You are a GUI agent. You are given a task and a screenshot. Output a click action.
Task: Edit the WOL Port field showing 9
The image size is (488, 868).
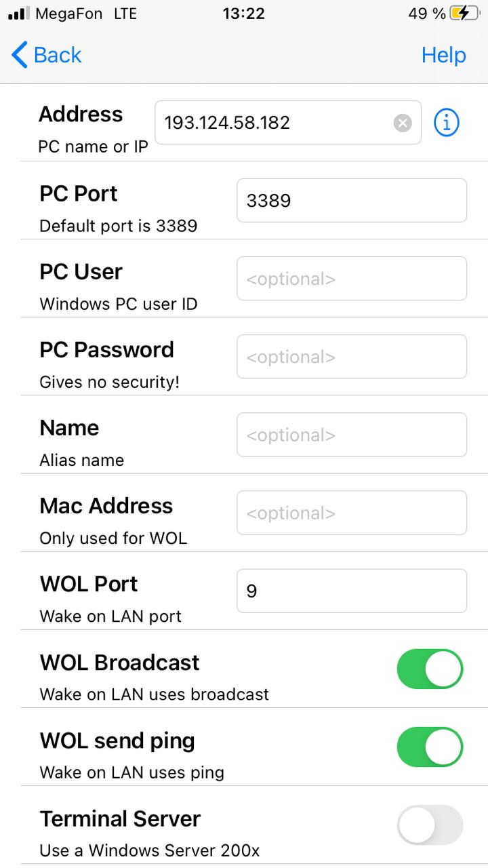[351, 591]
